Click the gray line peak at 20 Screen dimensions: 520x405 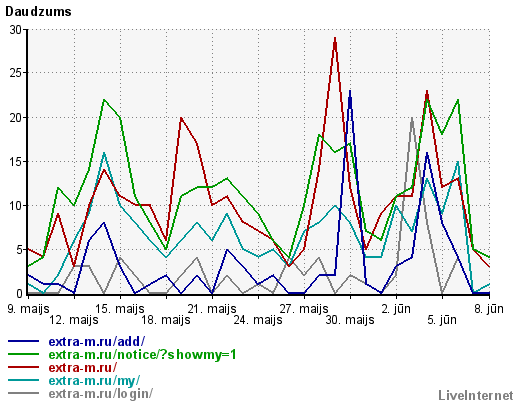412,118
